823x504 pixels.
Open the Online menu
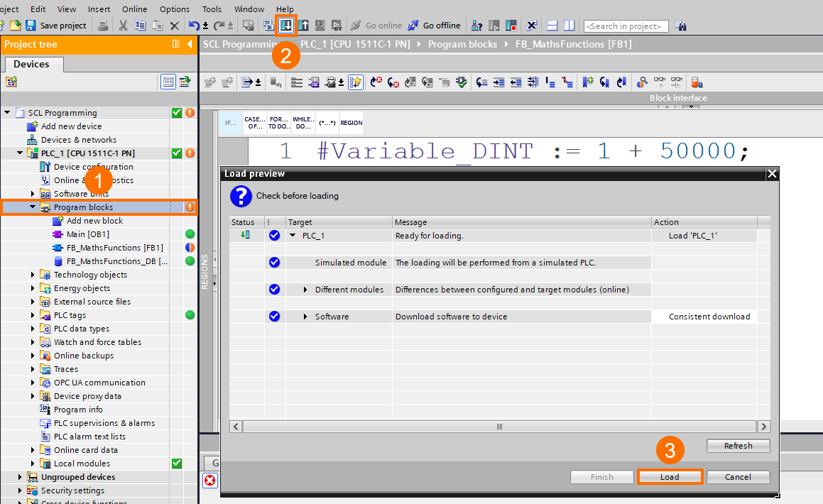tap(134, 9)
